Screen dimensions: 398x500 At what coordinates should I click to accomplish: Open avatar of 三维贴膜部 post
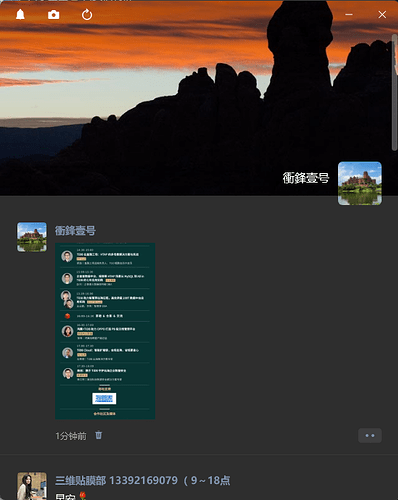click(32, 486)
